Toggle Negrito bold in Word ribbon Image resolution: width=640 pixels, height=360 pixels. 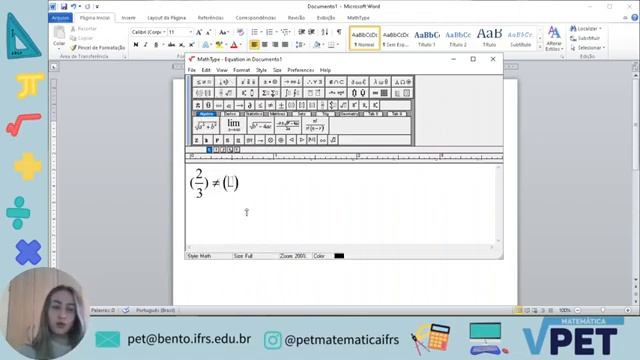(x=136, y=44)
